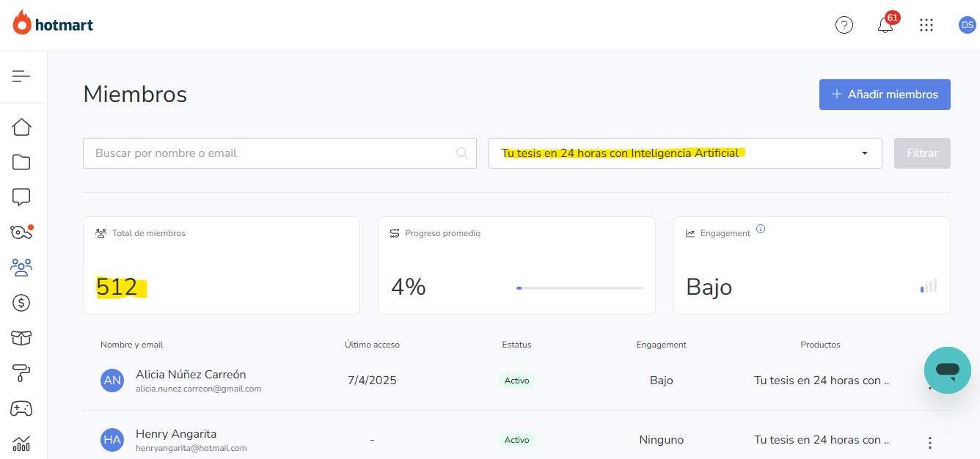This screenshot has width=980, height=459.
Task: Click the Engagement info icon
Action: click(x=761, y=229)
